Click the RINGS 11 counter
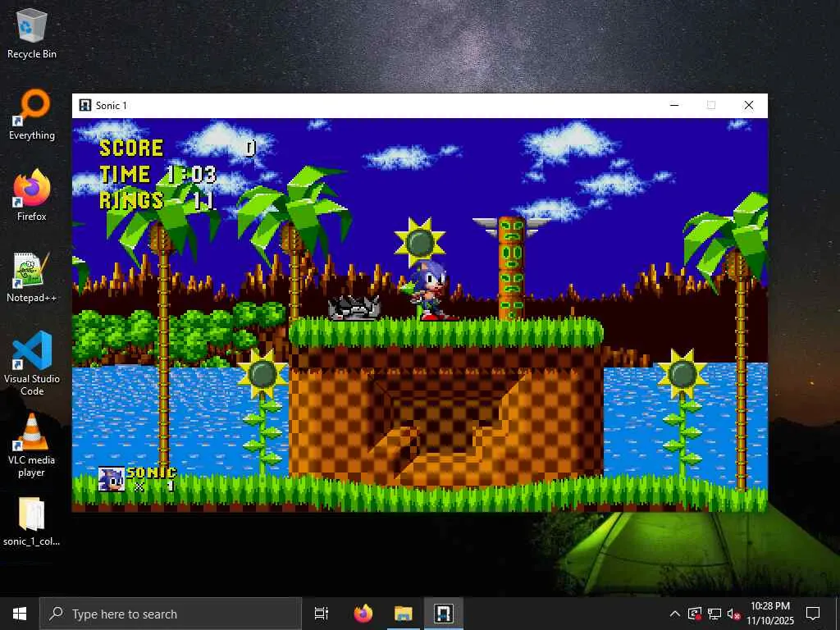The height and width of the screenshot is (630, 840). [x=157, y=200]
